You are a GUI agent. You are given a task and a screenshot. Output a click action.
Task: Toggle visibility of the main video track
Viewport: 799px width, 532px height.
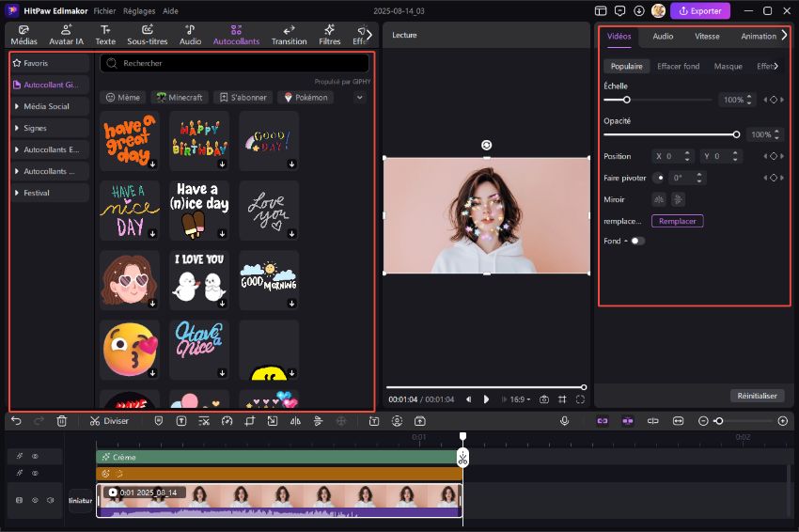(35, 500)
